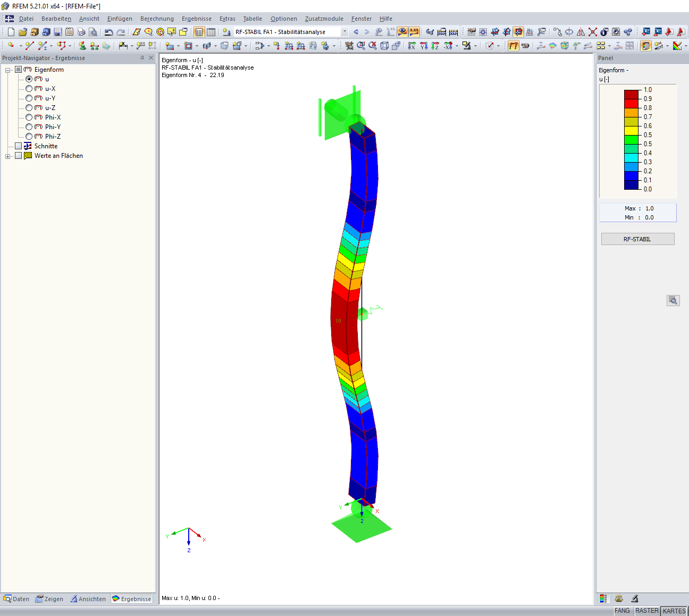Go to previous load case arrow

(x=356, y=32)
